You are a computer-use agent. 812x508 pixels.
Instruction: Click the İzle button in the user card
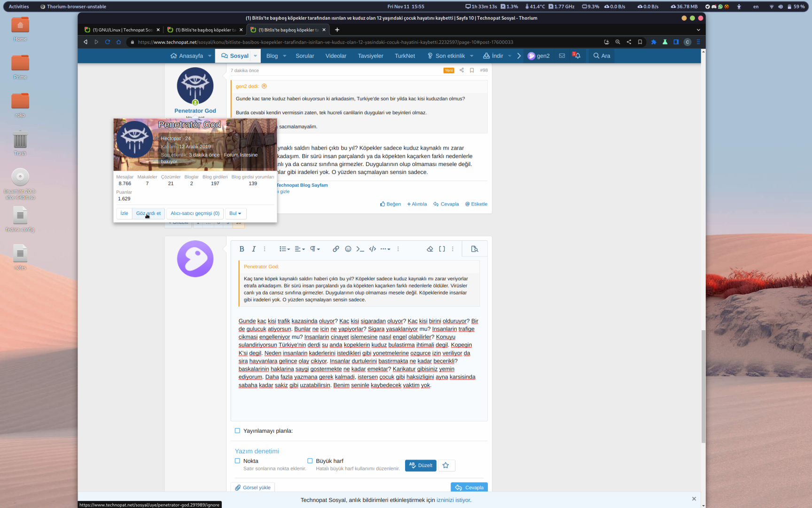click(x=124, y=214)
